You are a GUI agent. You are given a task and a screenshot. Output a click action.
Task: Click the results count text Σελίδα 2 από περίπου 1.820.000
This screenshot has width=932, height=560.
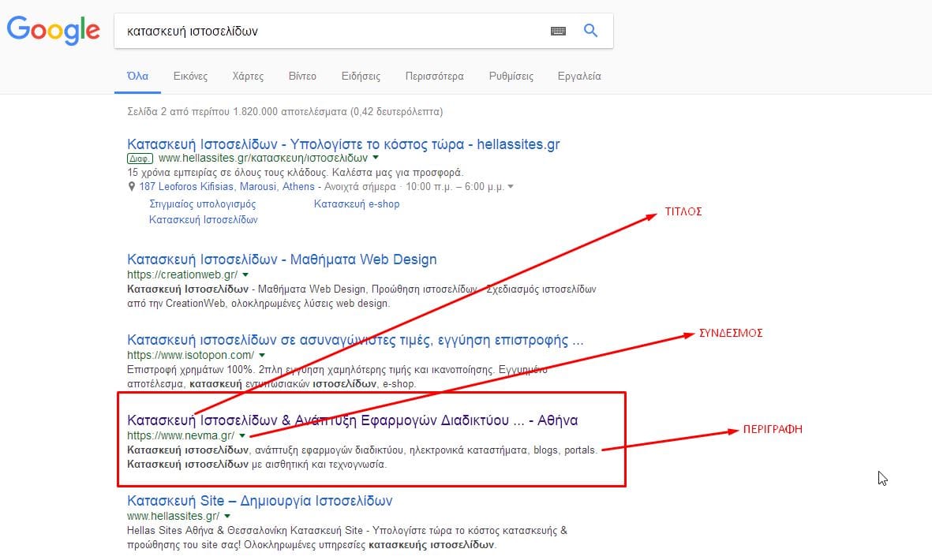(286, 112)
